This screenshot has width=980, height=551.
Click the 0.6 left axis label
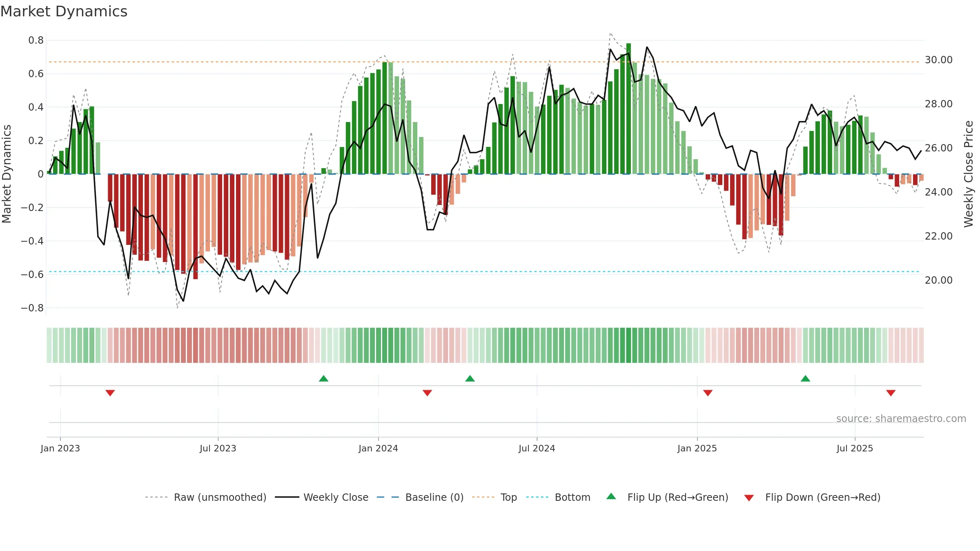(x=36, y=74)
